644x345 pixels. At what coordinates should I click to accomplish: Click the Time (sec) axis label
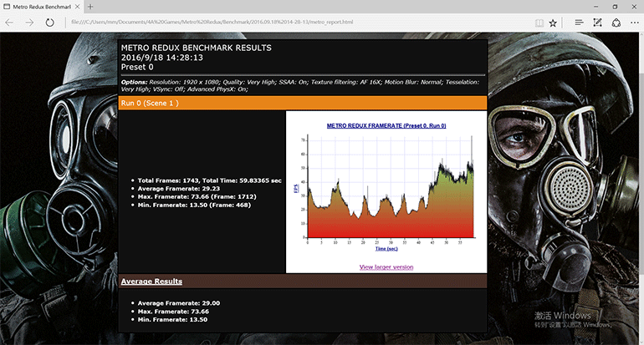386,249
